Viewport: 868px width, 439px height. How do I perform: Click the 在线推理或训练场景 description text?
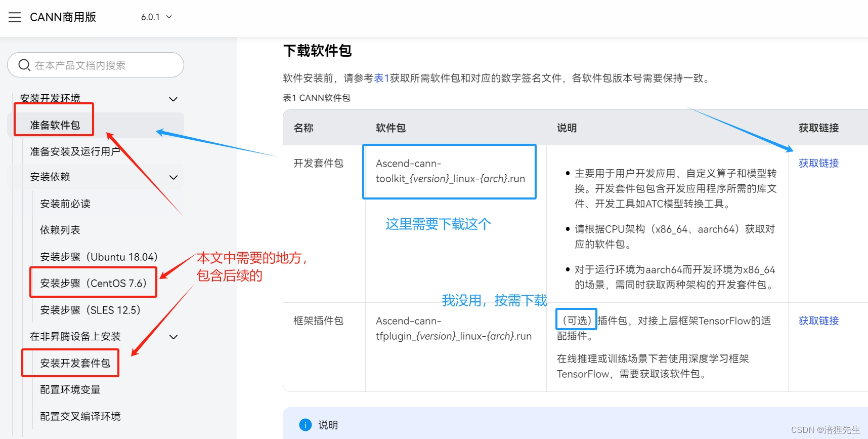point(653,366)
